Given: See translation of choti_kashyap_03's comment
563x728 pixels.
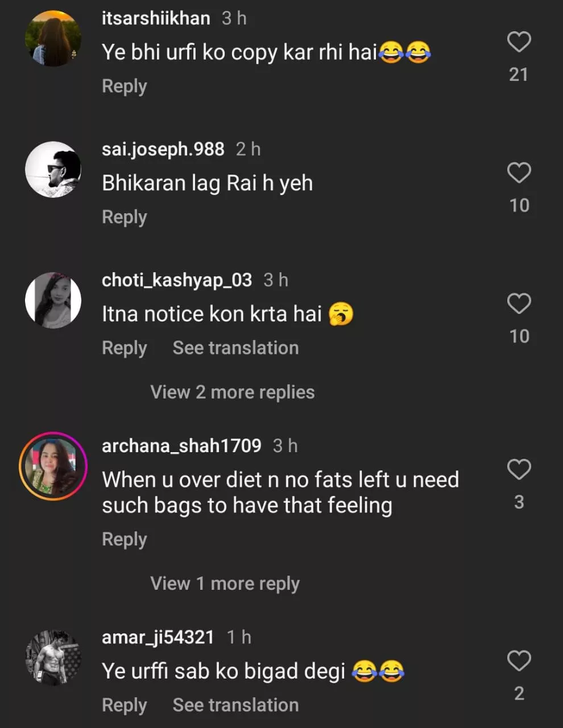Looking at the screenshot, I should (235, 348).
